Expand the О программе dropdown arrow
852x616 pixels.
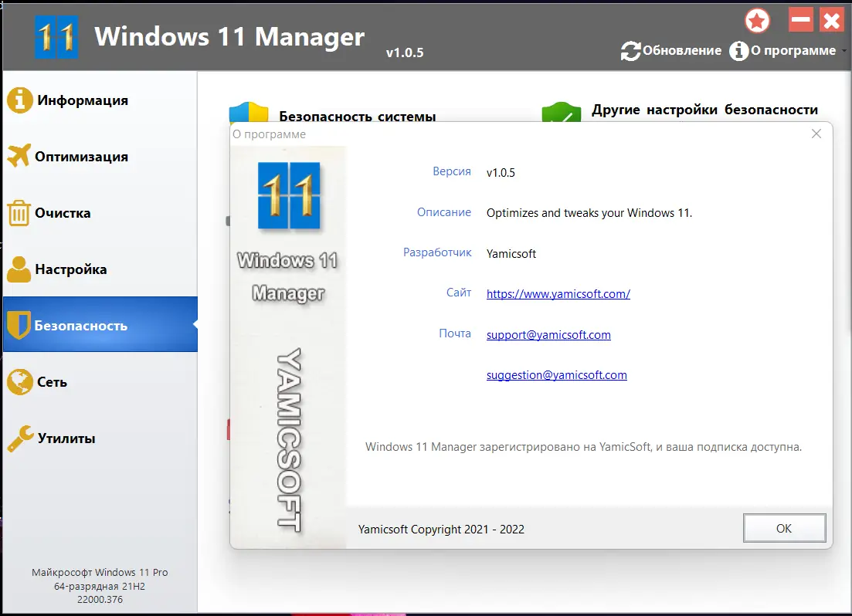click(845, 52)
